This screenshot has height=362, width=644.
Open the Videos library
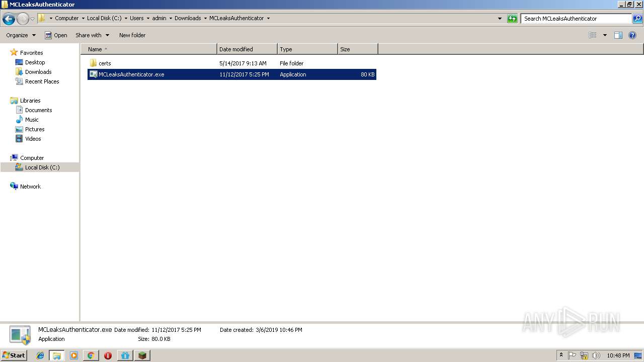tap(33, 139)
